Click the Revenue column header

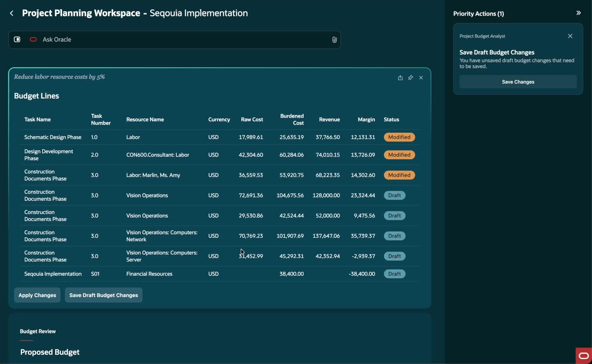pyautogui.click(x=329, y=119)
